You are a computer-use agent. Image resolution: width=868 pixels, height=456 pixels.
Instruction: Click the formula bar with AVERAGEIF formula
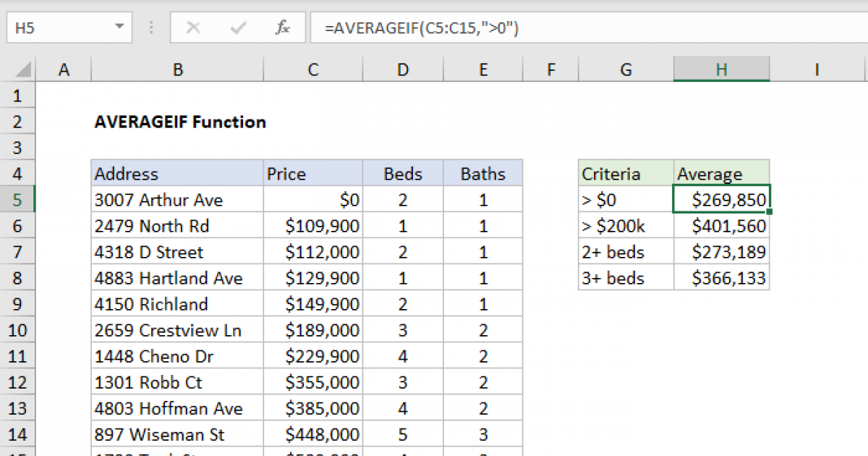pos(589,28)
